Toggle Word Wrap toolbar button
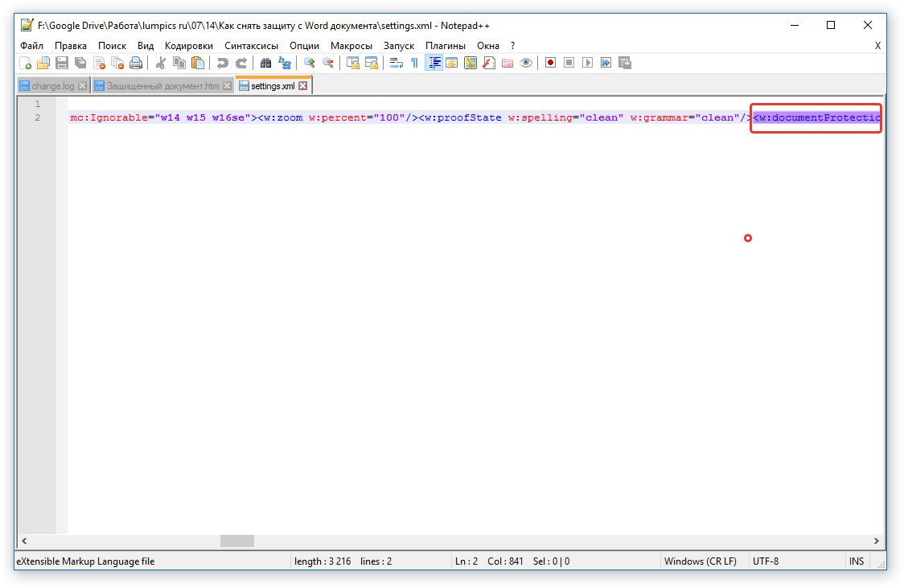 tap(396, 63)
